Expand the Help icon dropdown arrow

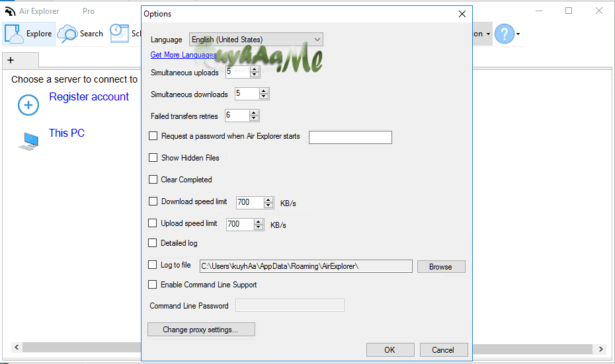[518, 34]
